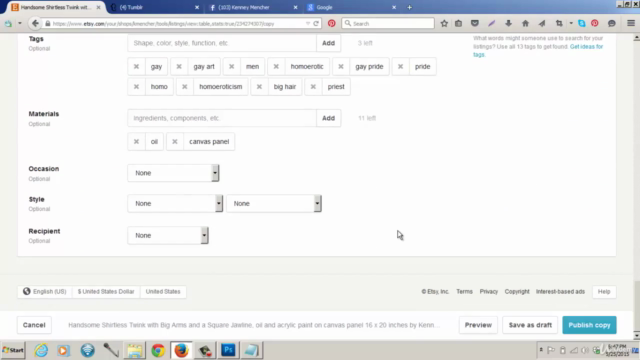Viewport: 640px width, 360px height.
Task: Switch to the Google tab
Action: click(351, 7)
